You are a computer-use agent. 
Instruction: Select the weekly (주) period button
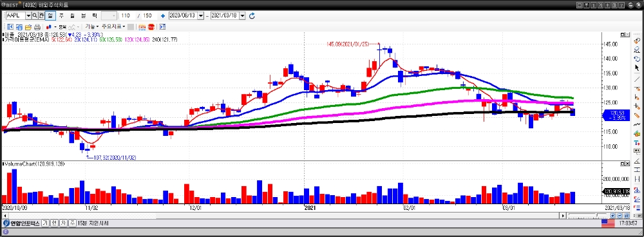pyautogui.click(x=61, y=15)
